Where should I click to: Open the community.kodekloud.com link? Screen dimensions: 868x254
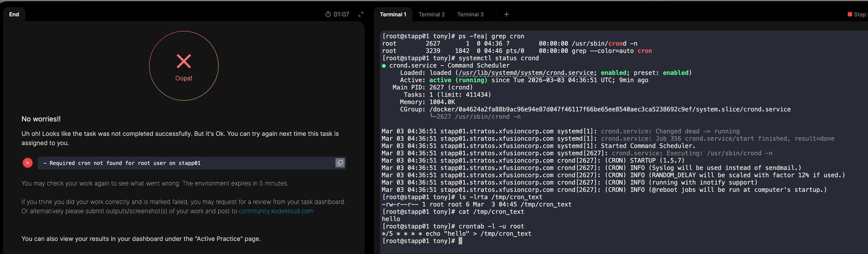[x=276, y=211]
